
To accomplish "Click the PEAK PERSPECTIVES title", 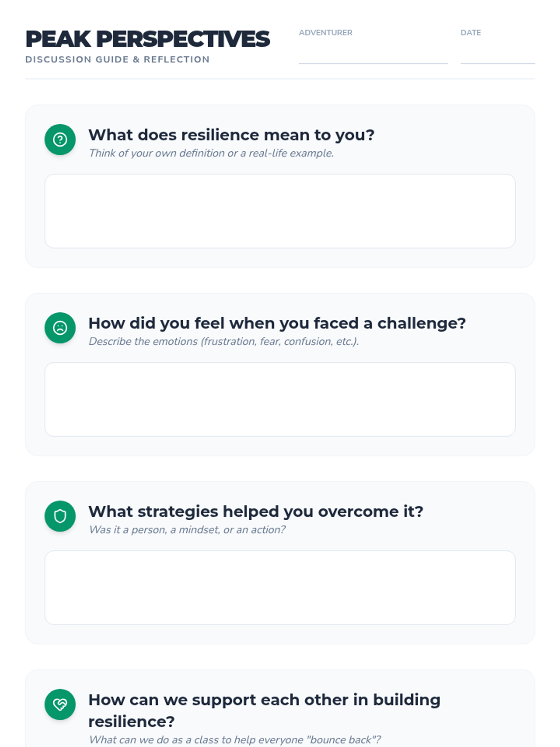I will click(x=147, y=39).
